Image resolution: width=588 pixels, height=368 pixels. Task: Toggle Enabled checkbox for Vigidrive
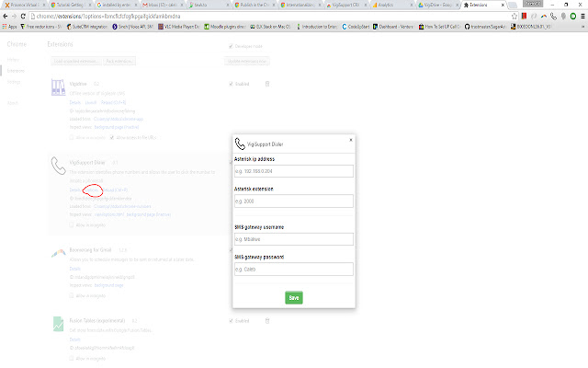[231, 84]
